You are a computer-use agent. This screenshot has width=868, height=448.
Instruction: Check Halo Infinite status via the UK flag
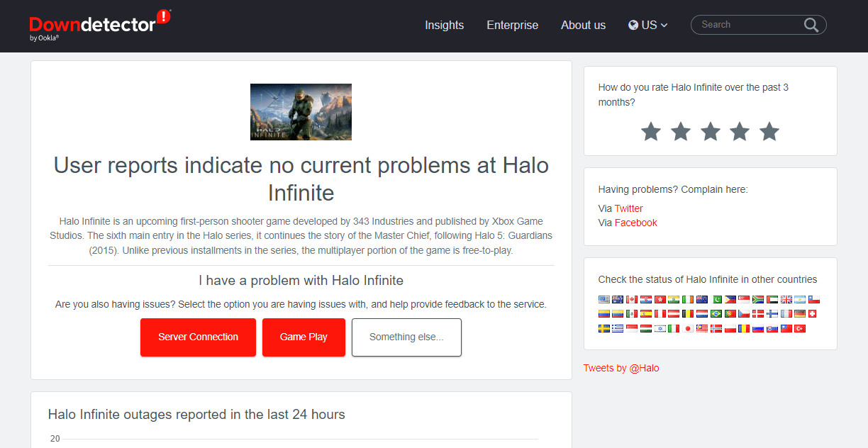pos(786,299)
